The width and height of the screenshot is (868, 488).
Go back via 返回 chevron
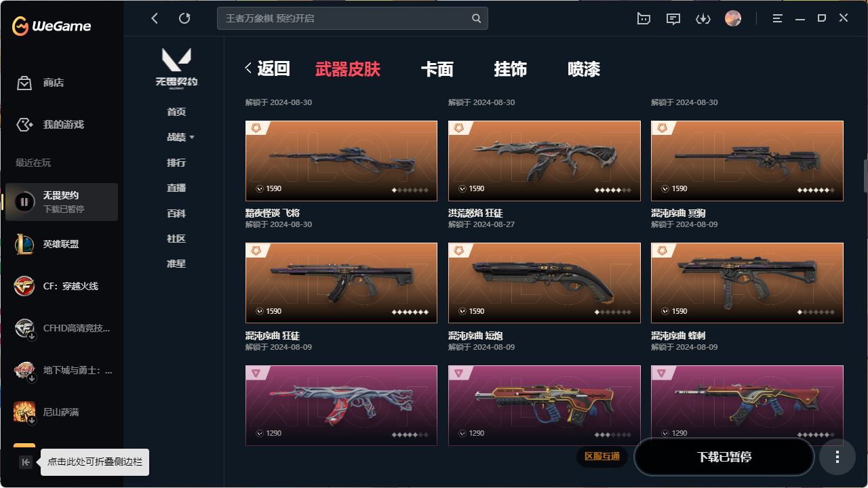(x=248, y=68)
